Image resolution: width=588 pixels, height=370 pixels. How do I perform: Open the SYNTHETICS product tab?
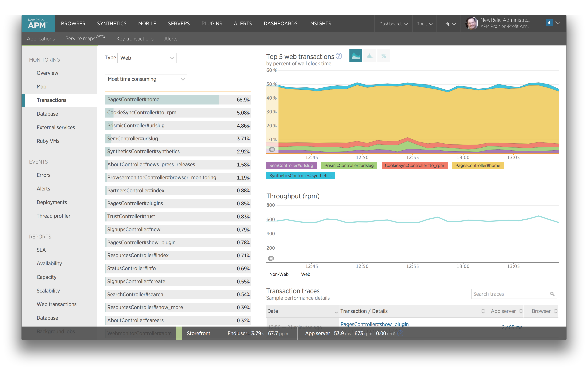click(112, 24)
